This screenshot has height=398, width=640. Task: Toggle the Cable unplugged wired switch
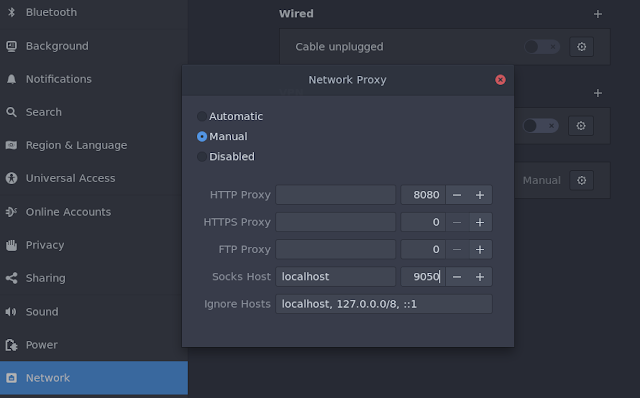pyautogui.click(x=542, y=47)
